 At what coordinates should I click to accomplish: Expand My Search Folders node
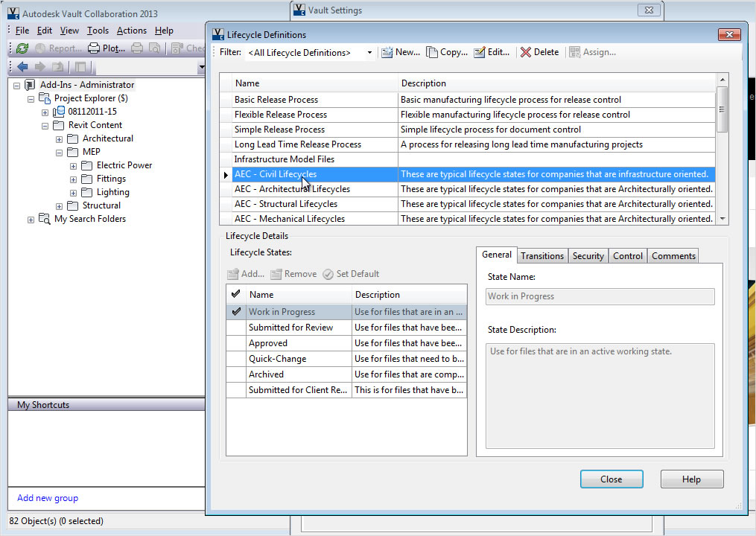click(x=31, y=220)
